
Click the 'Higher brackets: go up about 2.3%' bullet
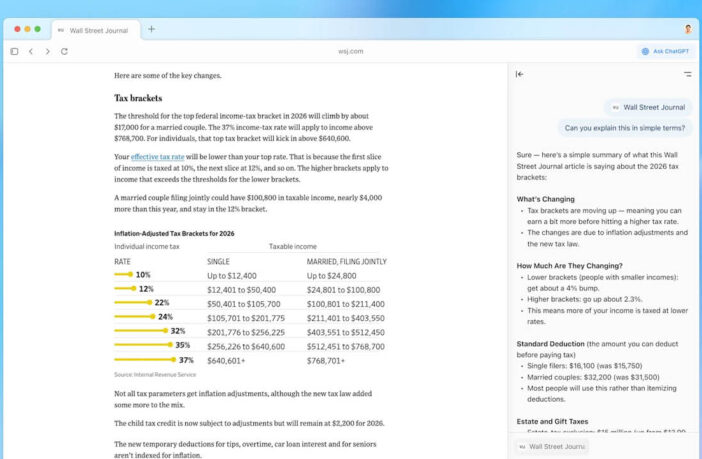pyautogui.click(x=585, y=299)
